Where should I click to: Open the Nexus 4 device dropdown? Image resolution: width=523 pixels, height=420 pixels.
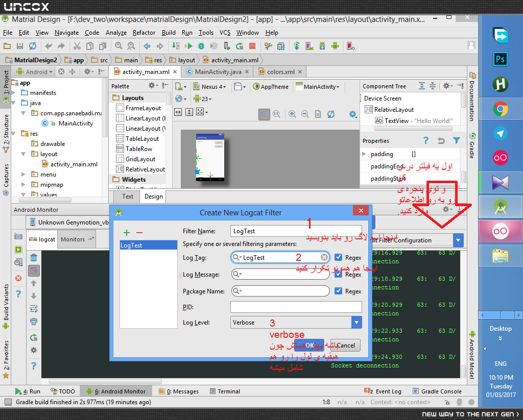(210, 87)
